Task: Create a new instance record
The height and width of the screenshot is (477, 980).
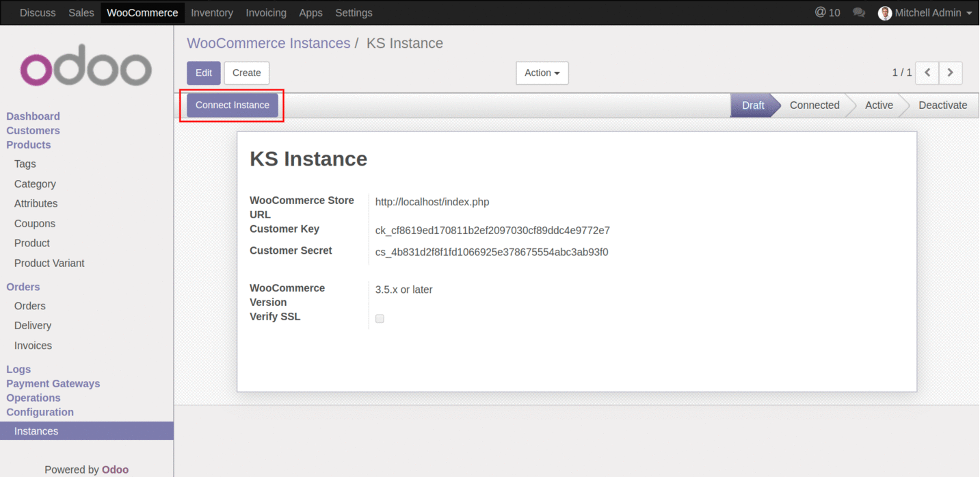Action: coord(246,73)
